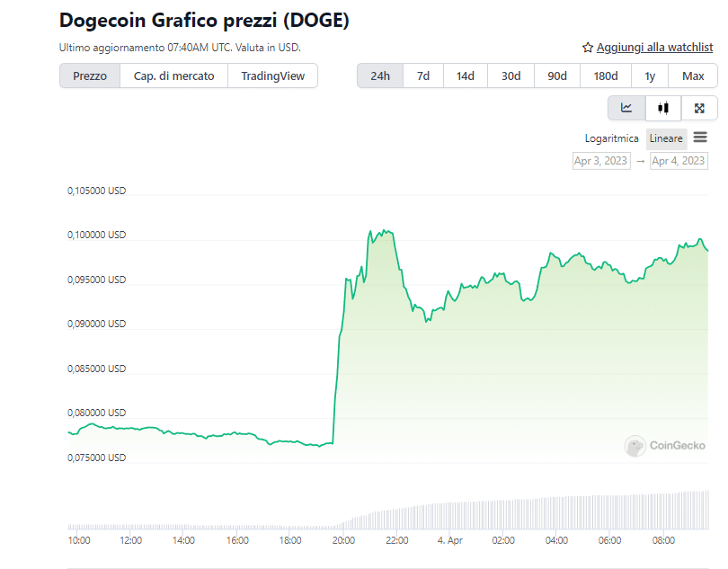Open Aggiungi alla watchlist link

(x=654, y=48)
